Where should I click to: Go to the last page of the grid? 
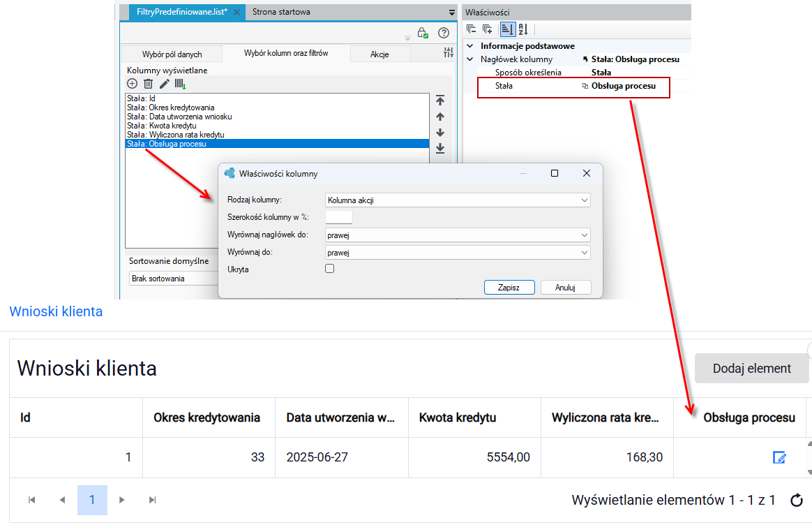[152, 500]
